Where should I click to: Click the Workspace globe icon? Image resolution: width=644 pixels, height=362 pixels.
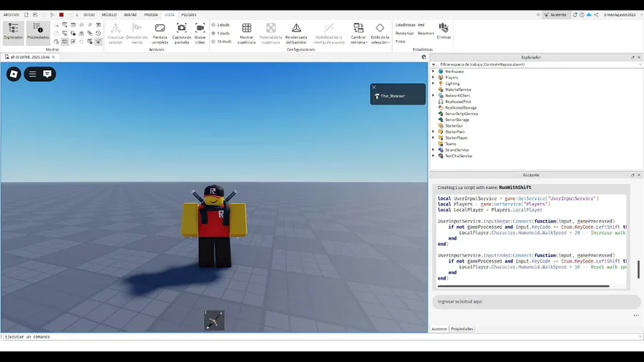click(441, 72)
